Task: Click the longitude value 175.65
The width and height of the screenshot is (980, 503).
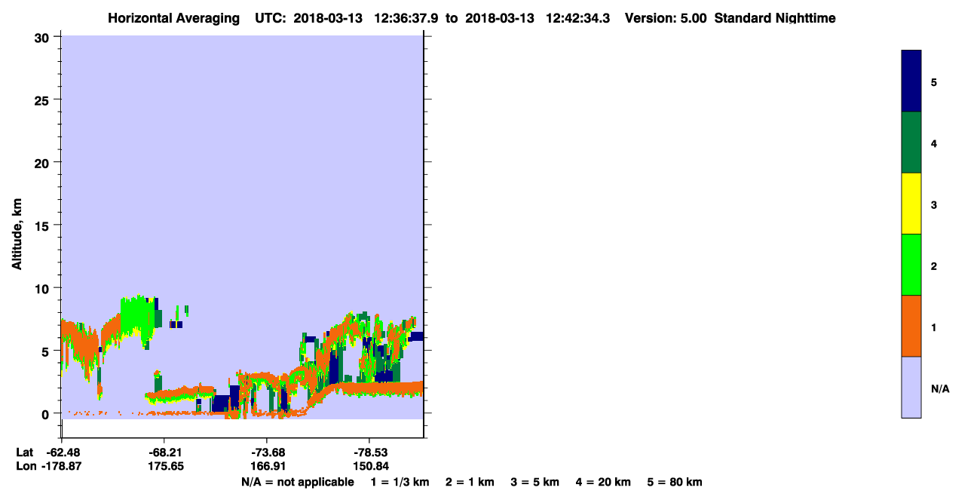Action: point(164,467)
